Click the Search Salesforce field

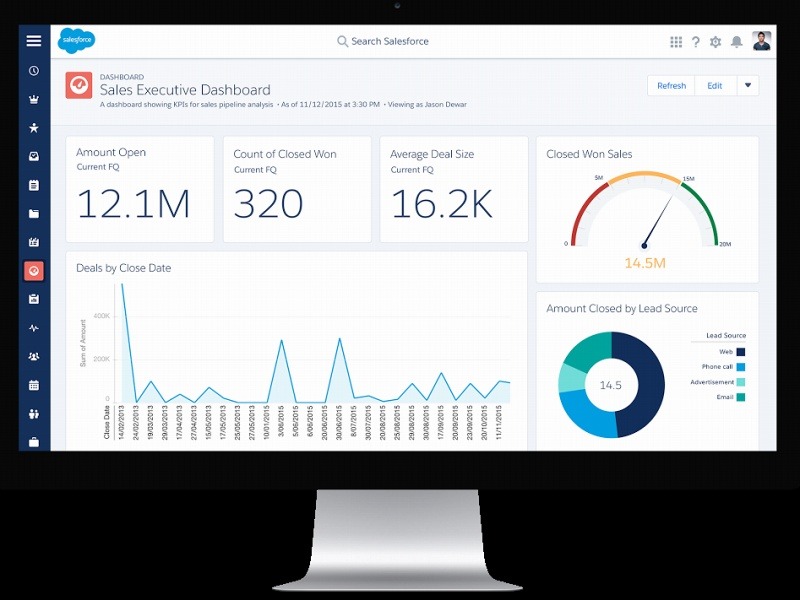coord(383,41)
